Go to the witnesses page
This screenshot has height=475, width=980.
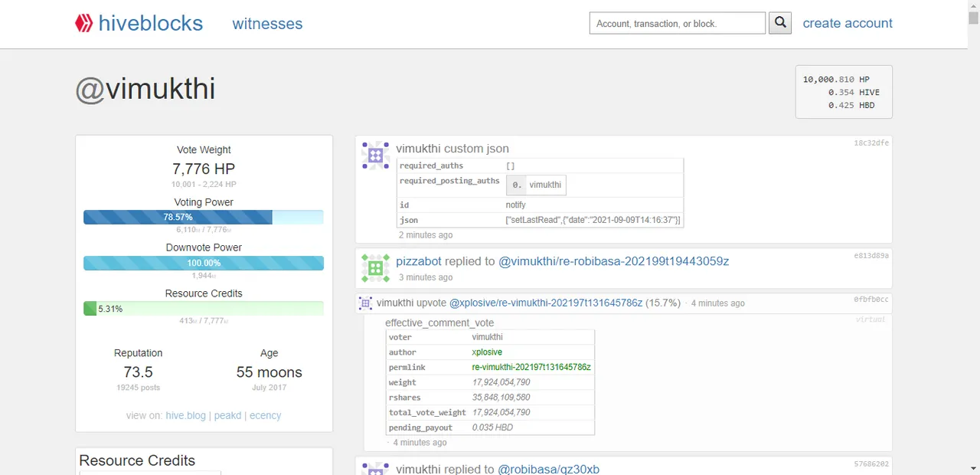coord(267,24)
